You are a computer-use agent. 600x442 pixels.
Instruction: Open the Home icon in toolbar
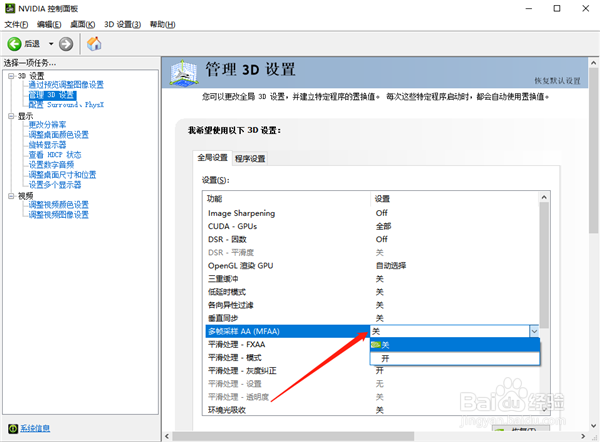[94, 44]
